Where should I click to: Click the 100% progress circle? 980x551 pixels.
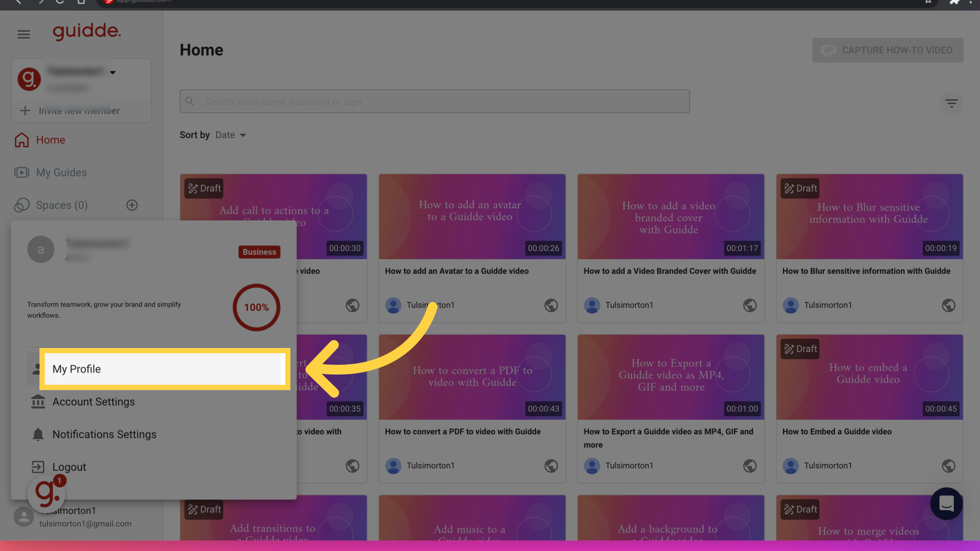(x=256, y=308)
